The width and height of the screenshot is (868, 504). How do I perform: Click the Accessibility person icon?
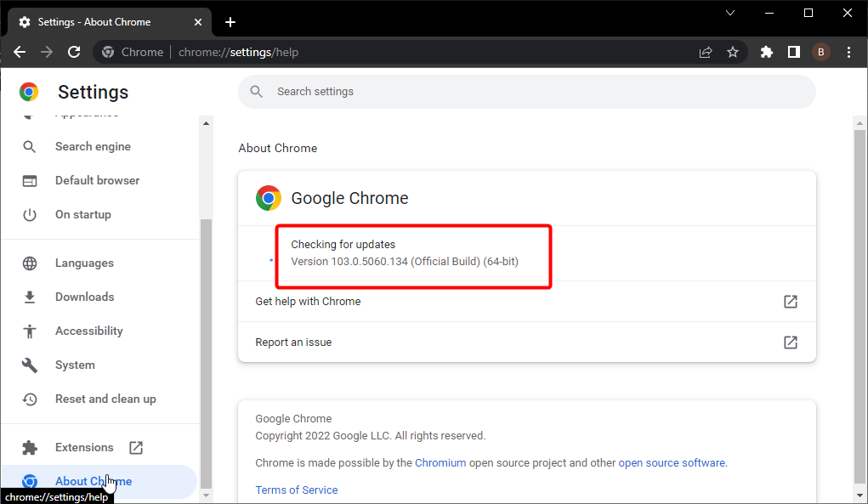click(30, 331)
